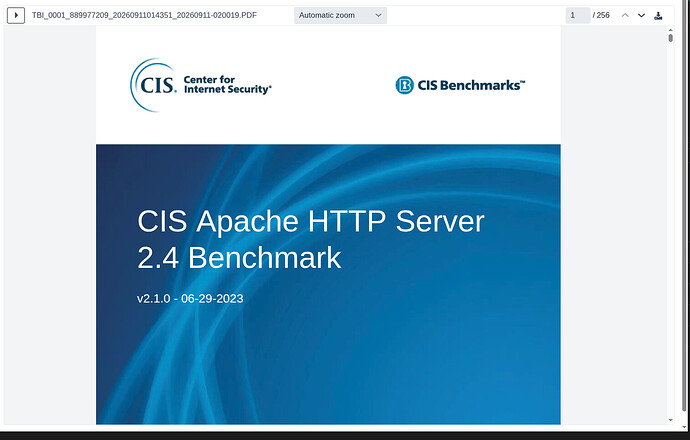This screenshot has height=440, width=690.
Task: Click the 'v2.1.0 - 06-29-2023' version text
Action: [x=190, y=298]
